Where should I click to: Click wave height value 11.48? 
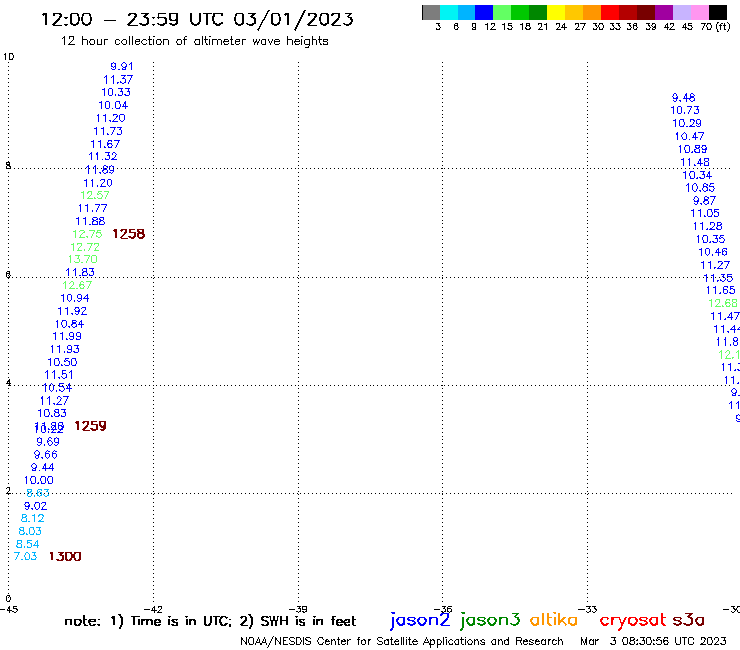pos(695,162)
